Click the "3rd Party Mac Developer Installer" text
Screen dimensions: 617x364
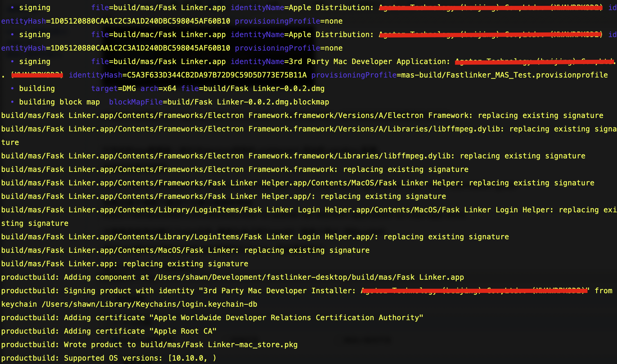click(277, 291)
